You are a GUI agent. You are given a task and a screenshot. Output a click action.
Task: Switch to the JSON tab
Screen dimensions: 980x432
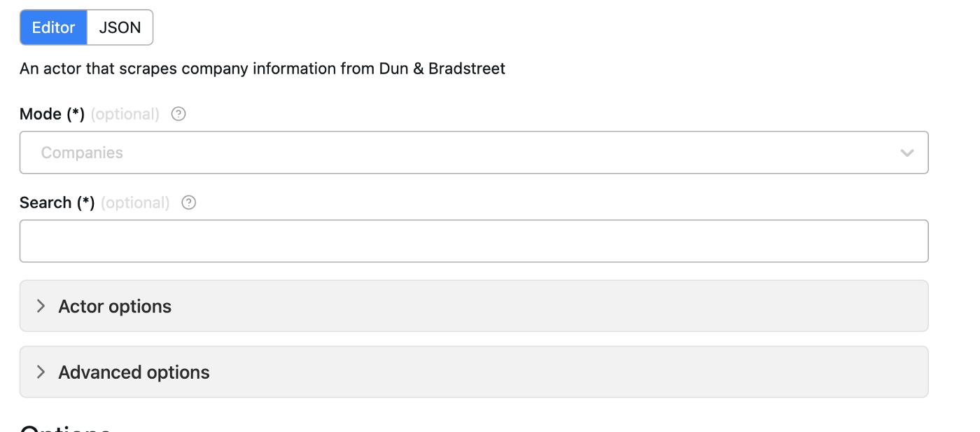120,27
